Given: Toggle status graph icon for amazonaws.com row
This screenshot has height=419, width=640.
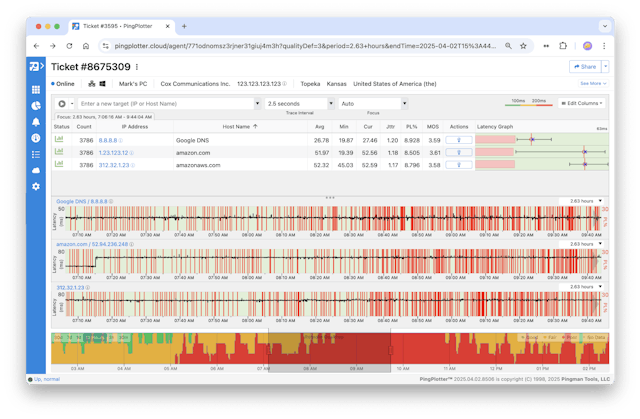Looking at the screenshot, I should (59, 164).
